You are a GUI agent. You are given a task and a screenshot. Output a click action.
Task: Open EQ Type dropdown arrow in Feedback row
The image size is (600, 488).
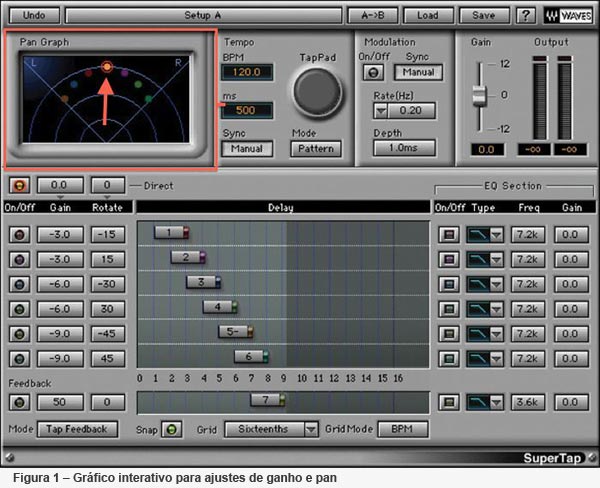497,402
